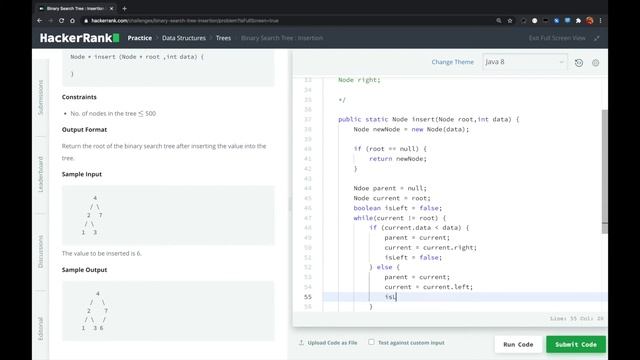
Task: Click the zoom magnifier icon in address bar
Action: click(498, 20)
